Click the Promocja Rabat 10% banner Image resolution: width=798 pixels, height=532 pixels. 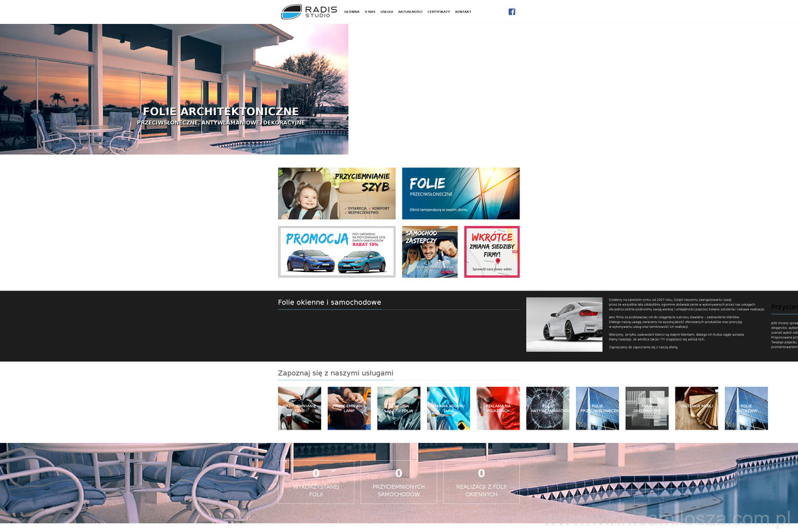point(336,252)
